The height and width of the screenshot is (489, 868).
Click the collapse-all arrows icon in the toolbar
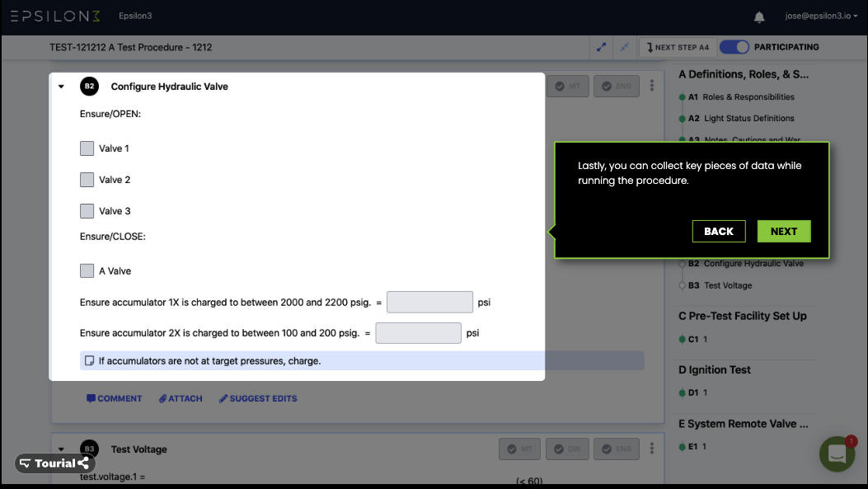624,47
